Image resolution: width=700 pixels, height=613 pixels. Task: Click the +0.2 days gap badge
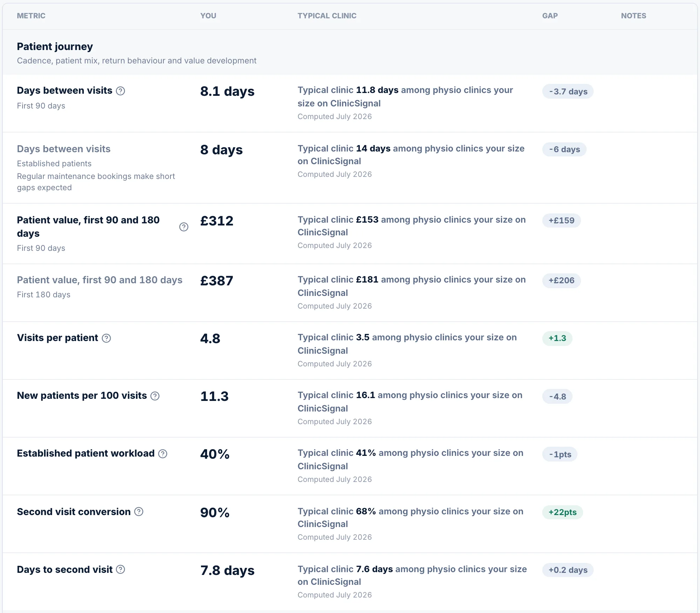click(568, 570)
